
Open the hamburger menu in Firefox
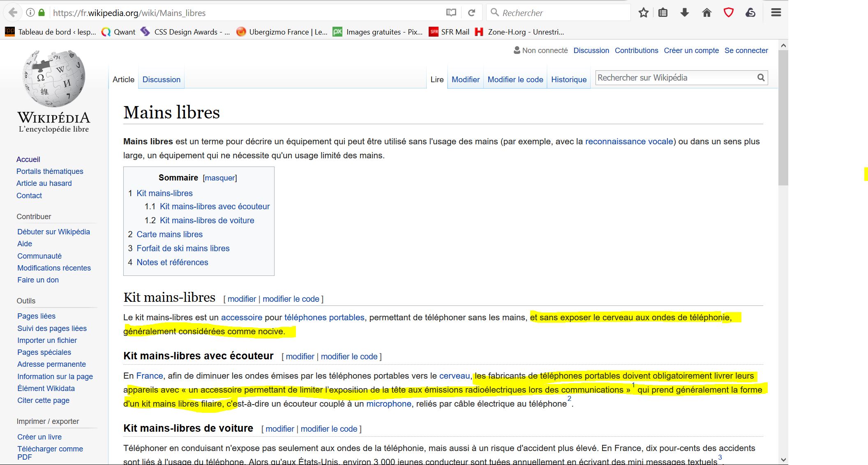[776, 13]
